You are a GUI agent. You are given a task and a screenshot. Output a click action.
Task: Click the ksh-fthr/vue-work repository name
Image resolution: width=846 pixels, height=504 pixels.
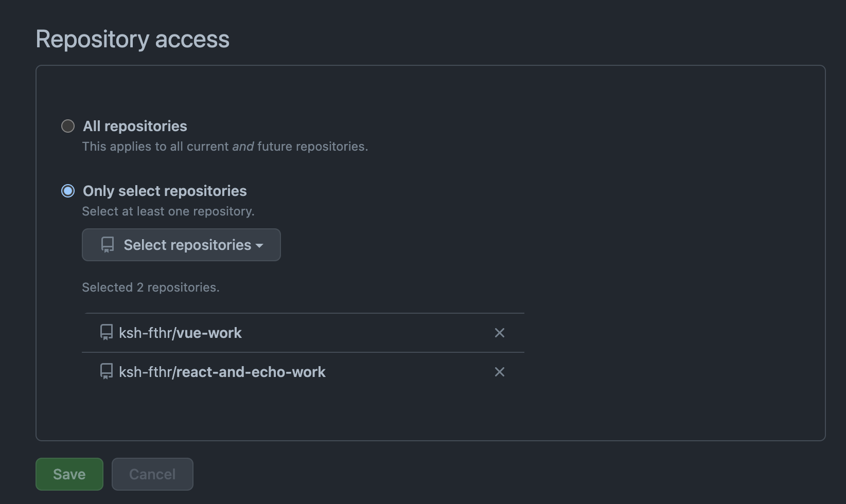click(180, 333)
